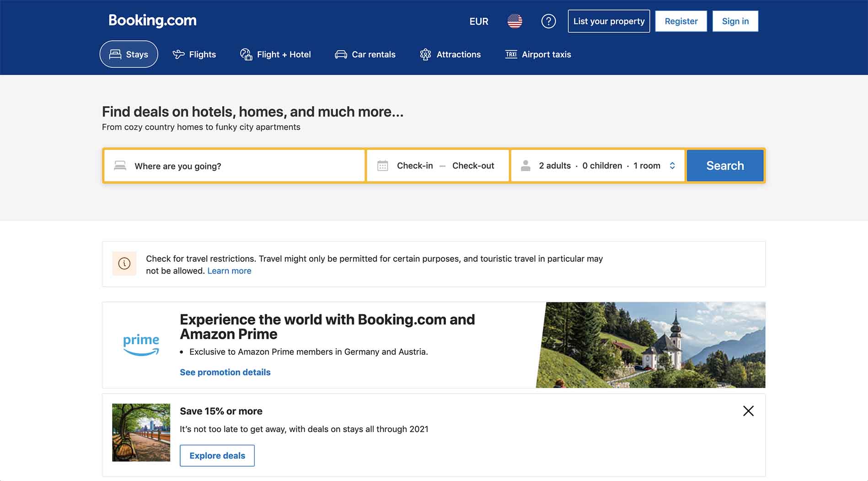Click the '1 room' text in guests field
This screenshot has height=481, width=868.
[647, 166]
